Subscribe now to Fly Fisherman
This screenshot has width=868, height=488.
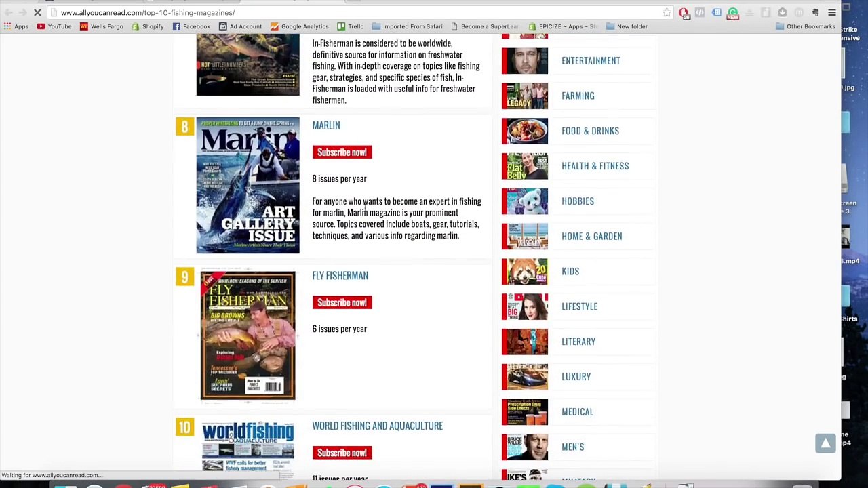tap(342, 302)
